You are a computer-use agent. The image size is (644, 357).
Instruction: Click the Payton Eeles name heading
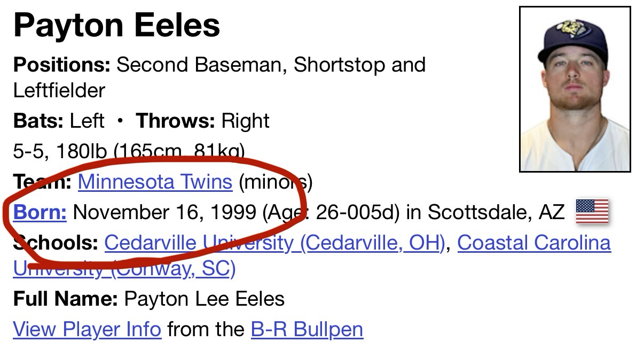point(116,25)
